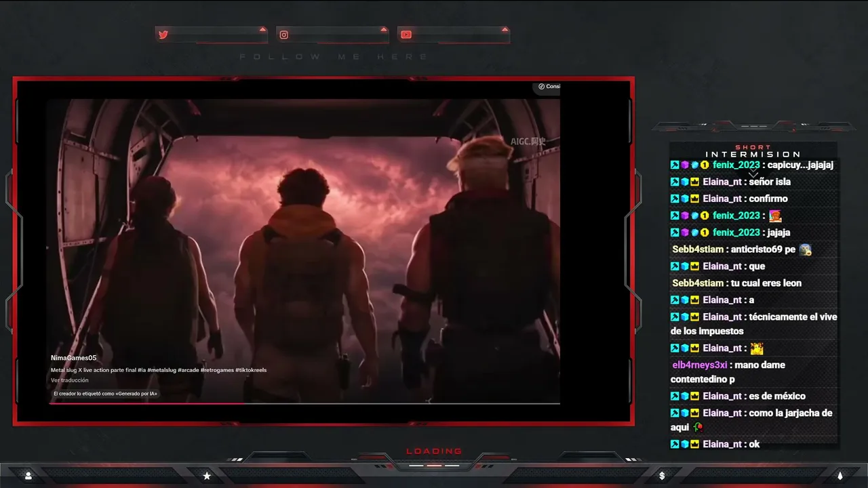The height and width of the screenshot is (488, 868).
Task: Click the message 'es de méxico'
Action: (777, 396)
